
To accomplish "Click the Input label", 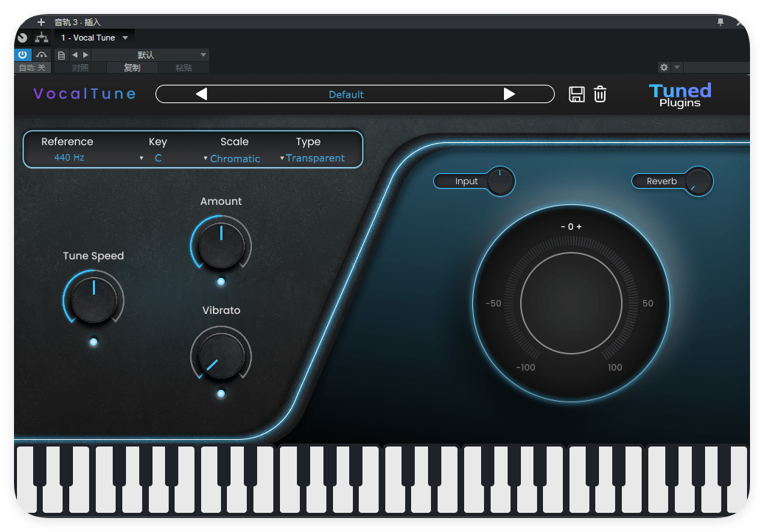I will [466, 181].
